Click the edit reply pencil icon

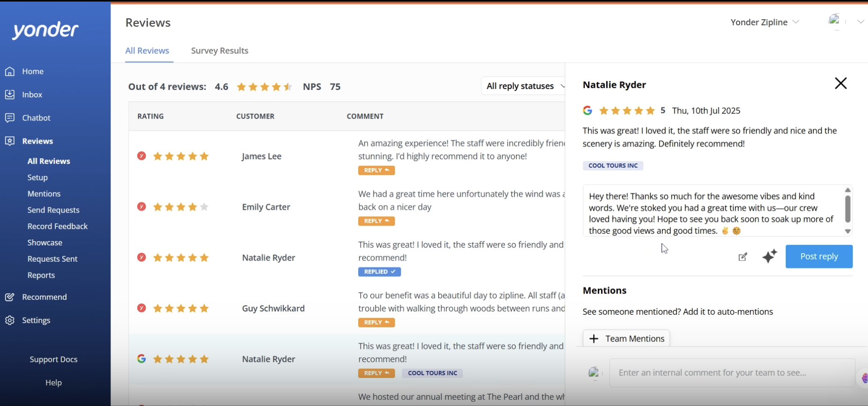click(743, 257)
